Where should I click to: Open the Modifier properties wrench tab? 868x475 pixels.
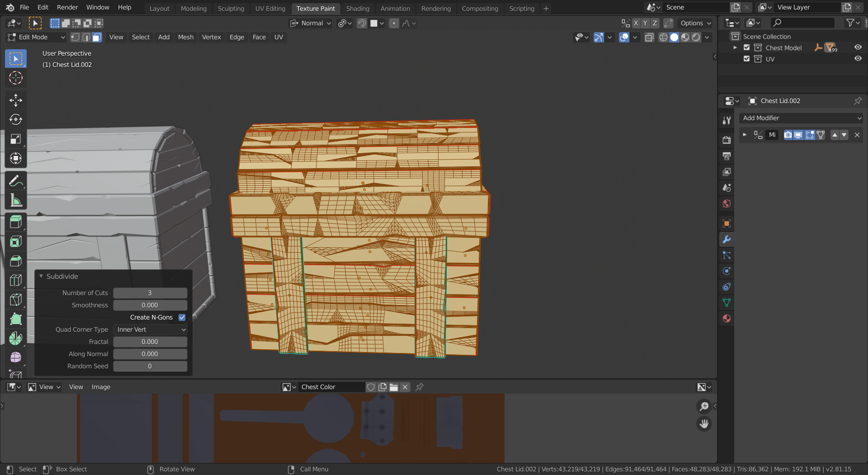tap(726, 240)
